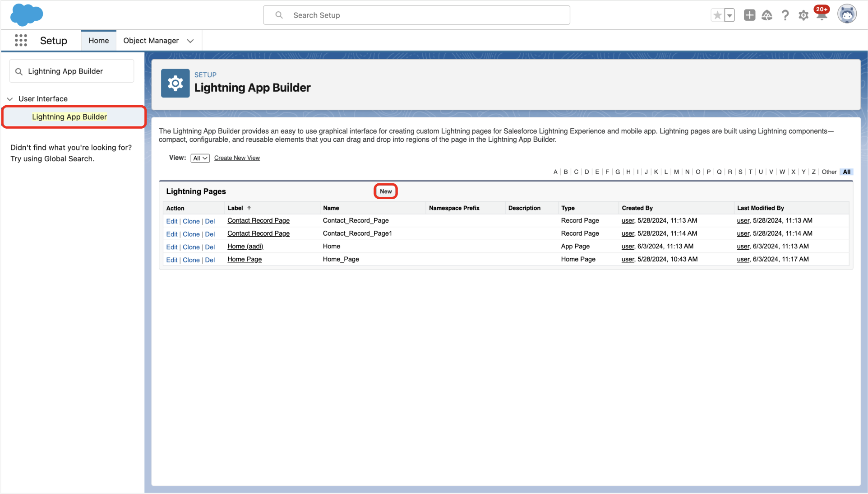This screenshot has height=494, width=868.
Task: Sort by the Type column header
Action: click(568, 208)
